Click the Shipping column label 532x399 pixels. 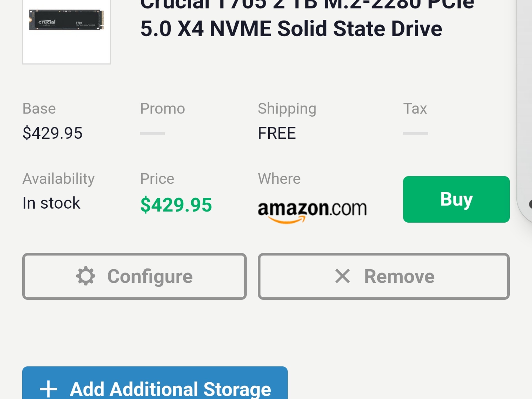[x=287, y=109]
